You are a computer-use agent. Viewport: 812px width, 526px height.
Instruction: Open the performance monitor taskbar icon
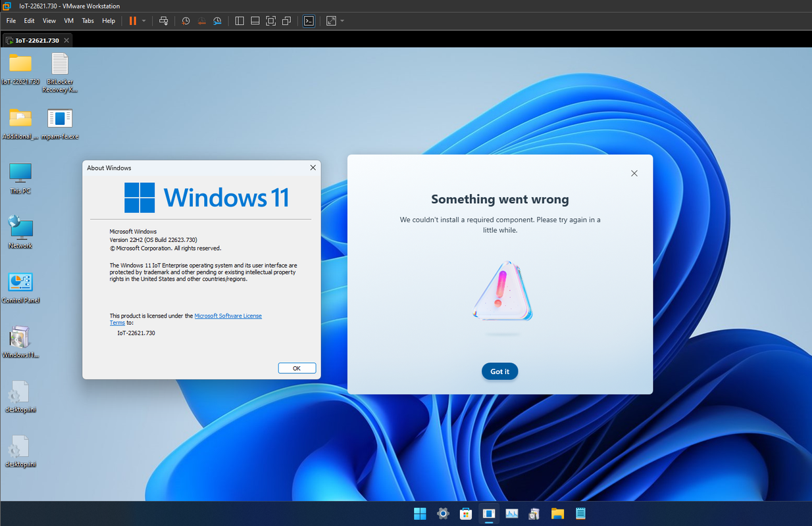click(x=512, y=514)
